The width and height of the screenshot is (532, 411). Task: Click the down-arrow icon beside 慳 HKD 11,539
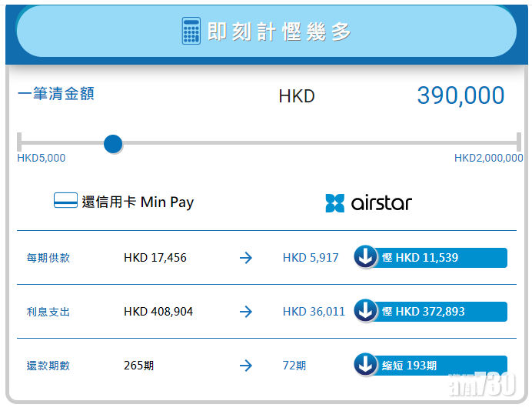[366, 257]
